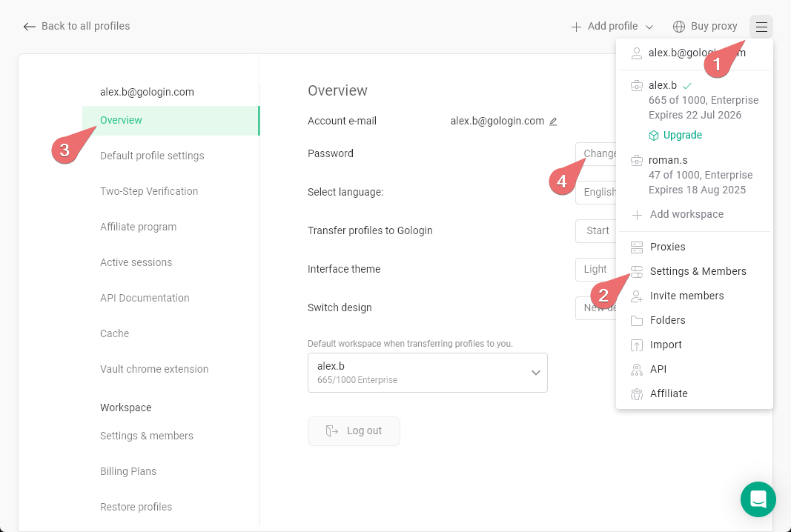Click the briefcase icon beside alex.b workspace
The image size is (791, 532).
coord(637,86)
